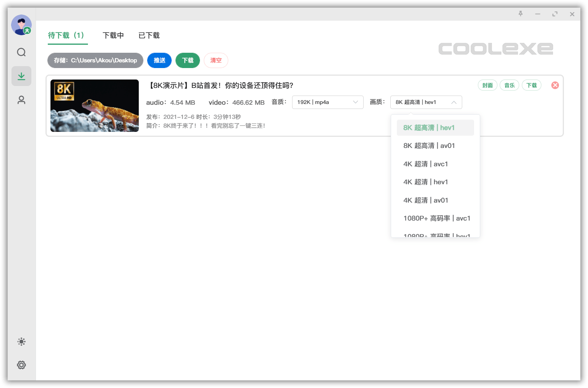Switch to the 下载中 tab
This screenshot has width=588, height=388.
113,35
